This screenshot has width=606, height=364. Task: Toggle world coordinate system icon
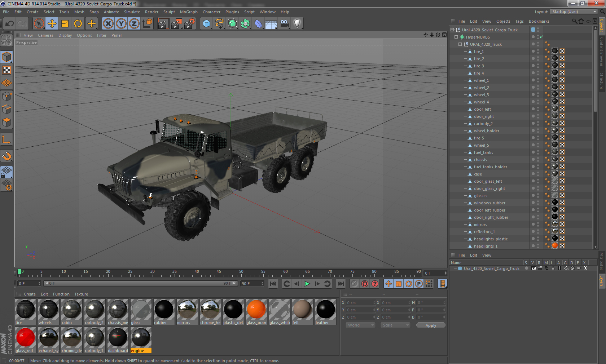[x=147, y=24]
